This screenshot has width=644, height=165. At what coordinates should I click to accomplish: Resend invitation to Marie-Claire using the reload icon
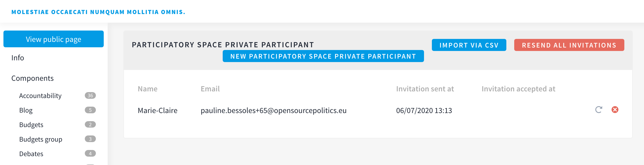click(x=598, y=110)
